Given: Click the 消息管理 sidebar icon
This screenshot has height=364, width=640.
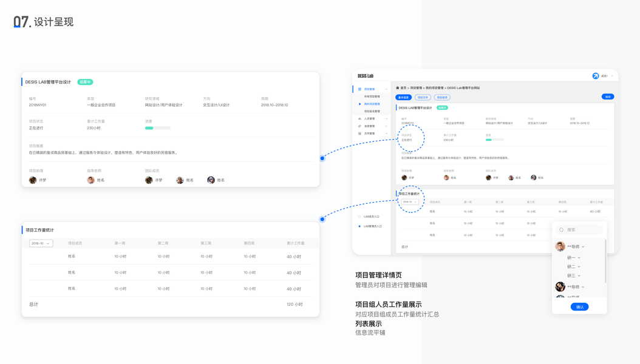Looking at the screenshot, I should [359, 126].
